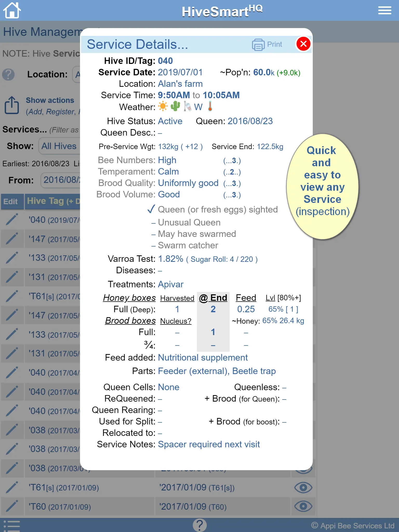
Task: Tap the sunny weather icon
Action: point(163,107)
